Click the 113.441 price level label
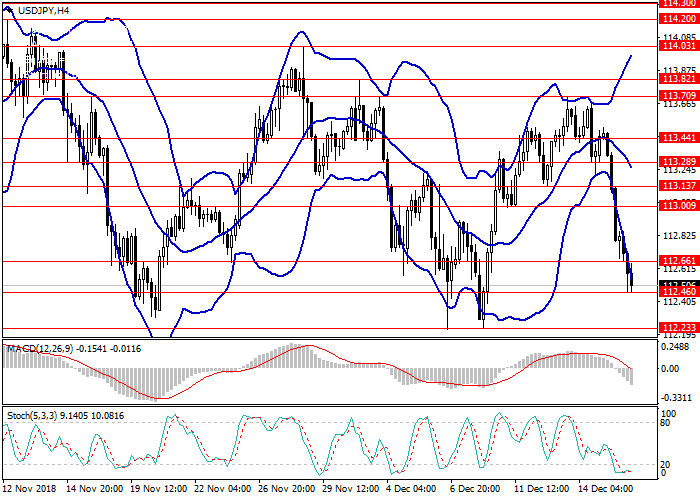This screenshot has height=500, width=700. click(678, 138)
